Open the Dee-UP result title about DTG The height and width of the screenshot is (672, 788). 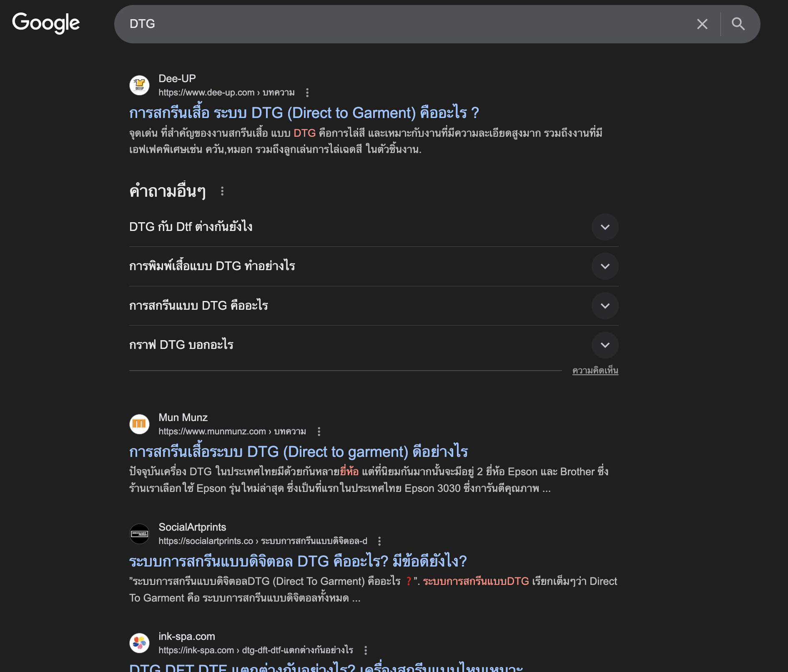tap(304, 113)
